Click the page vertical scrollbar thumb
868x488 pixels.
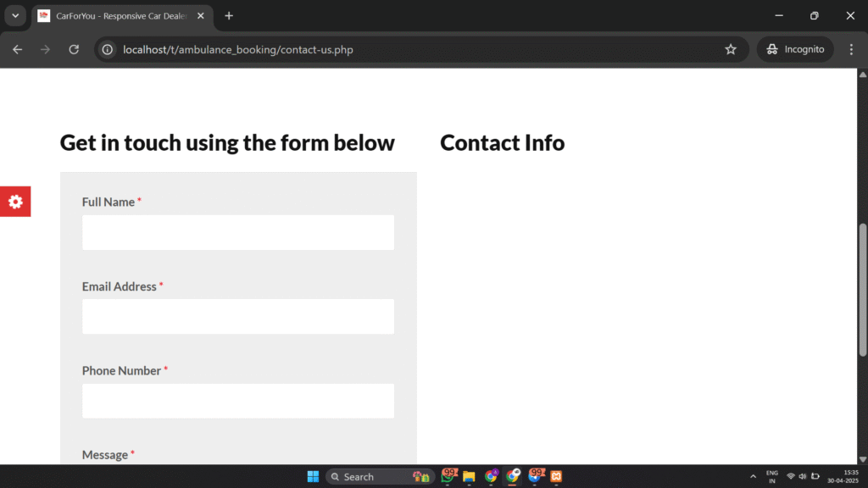click(x=862, y=290)
